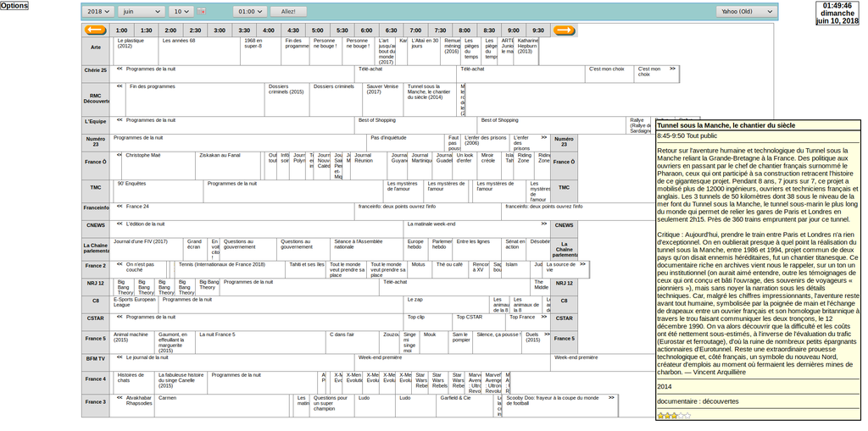The width and height of the screenshot is (868, 431).
Task: Open the day dropdown showing 10
Action: pos(181,12)
